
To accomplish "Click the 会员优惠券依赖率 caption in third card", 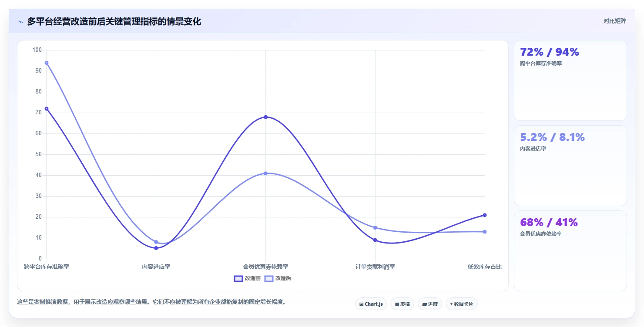I will 541,234.
